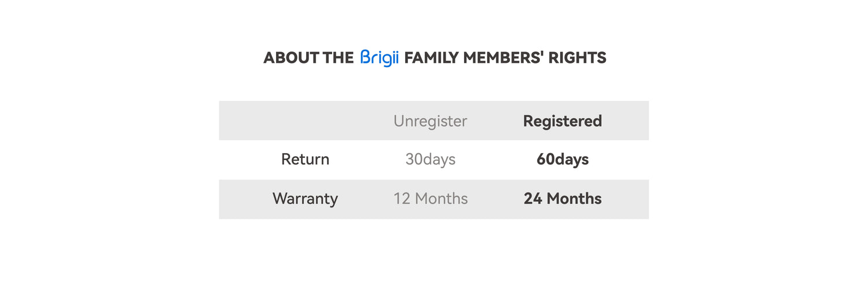Click the letter B of the Brigii logo
The image size is (868, 289).
click(365, 57)
